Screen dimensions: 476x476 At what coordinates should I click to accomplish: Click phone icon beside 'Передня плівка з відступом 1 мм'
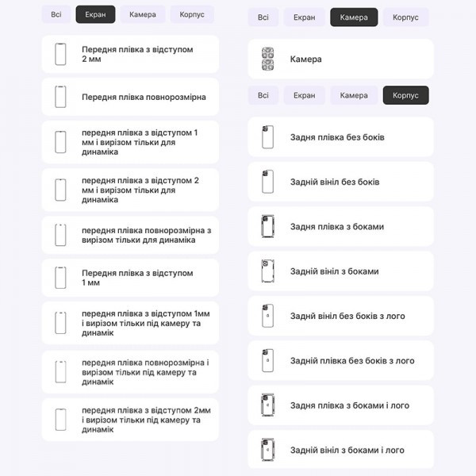(x=60, y=278)
